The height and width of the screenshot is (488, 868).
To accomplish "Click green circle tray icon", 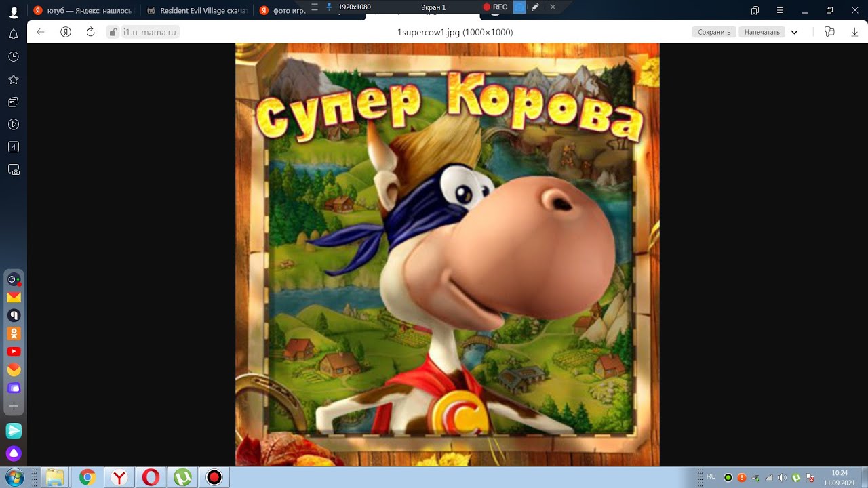I will [x=728, y=477].
